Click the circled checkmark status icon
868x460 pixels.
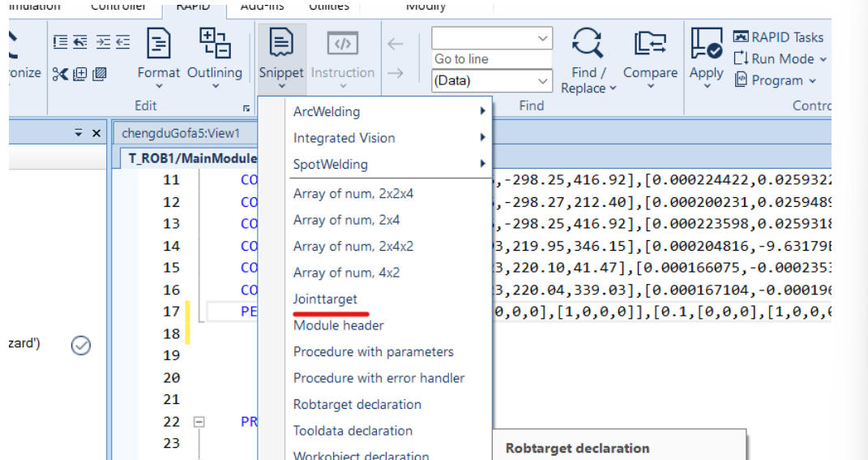click(80, 346)
